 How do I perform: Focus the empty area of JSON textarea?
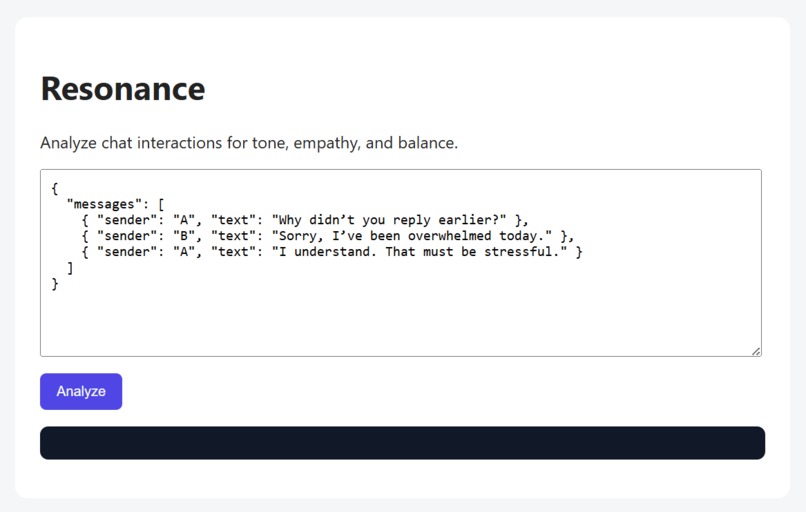[401, 321]
